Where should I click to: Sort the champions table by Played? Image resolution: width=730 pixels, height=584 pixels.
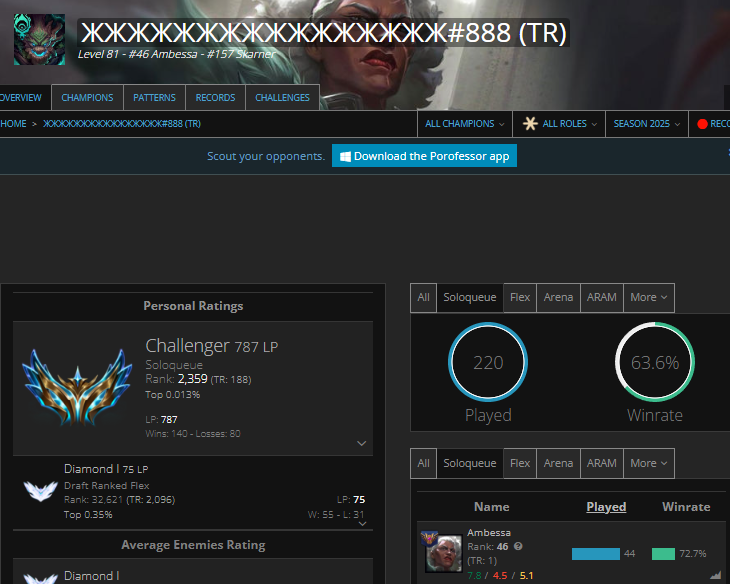pos(606,507)
